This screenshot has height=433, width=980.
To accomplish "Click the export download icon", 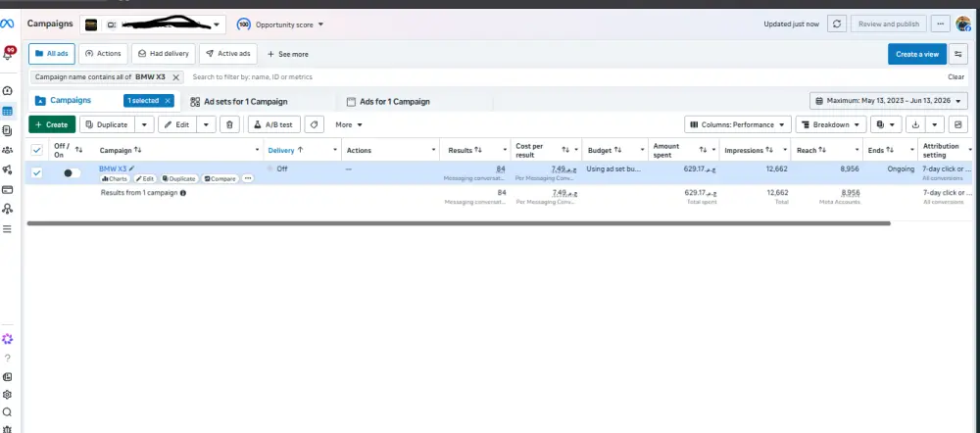I will [915, 124].
